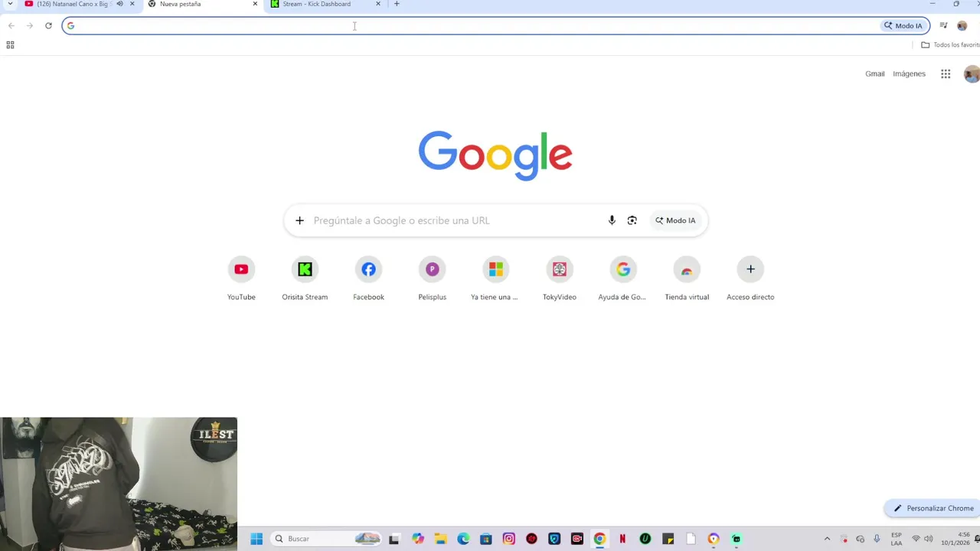Click the plus icon in the search box
Image resolution: width=980 pixels, height=551 pixels.
[299, 220]
